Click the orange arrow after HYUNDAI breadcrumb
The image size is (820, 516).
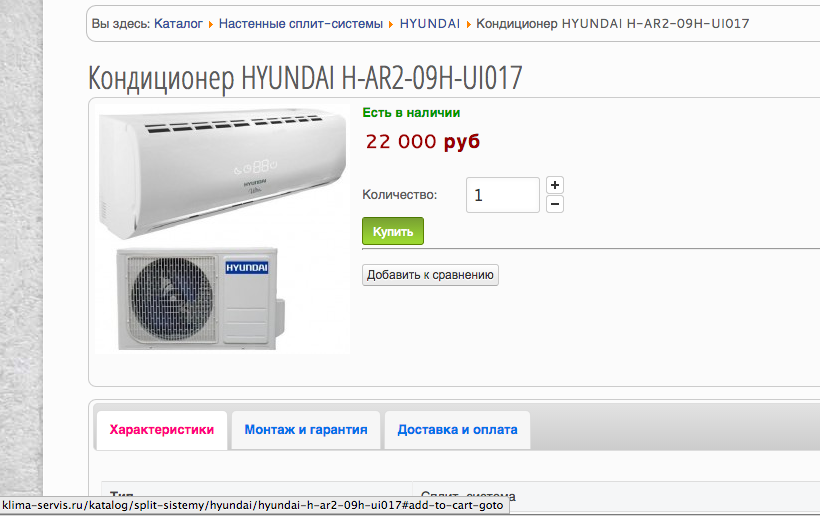[469, 24]
